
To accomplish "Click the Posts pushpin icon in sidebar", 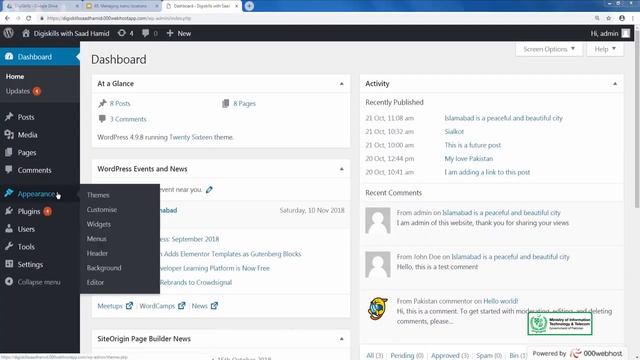I will click(9, 117).
